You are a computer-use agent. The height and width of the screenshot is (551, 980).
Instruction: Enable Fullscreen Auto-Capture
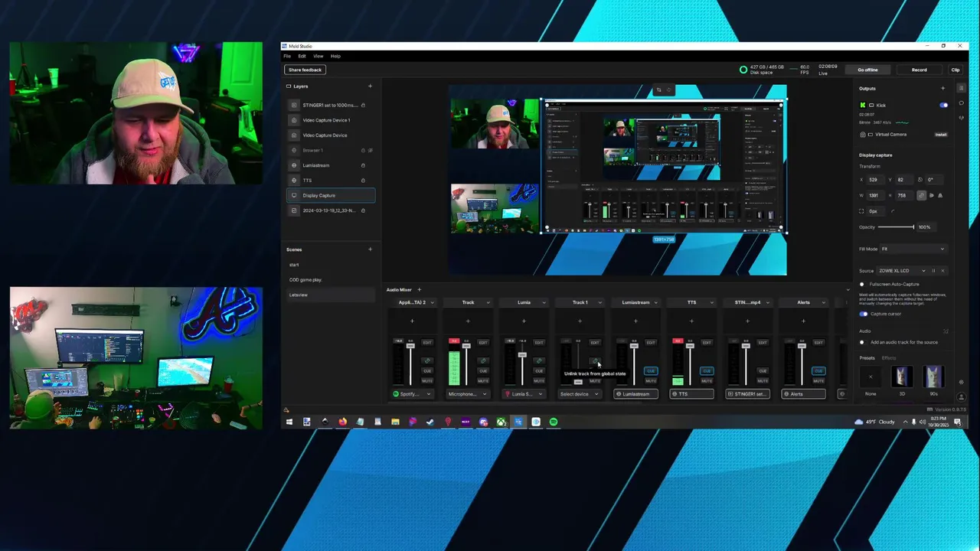pos(862,284)
